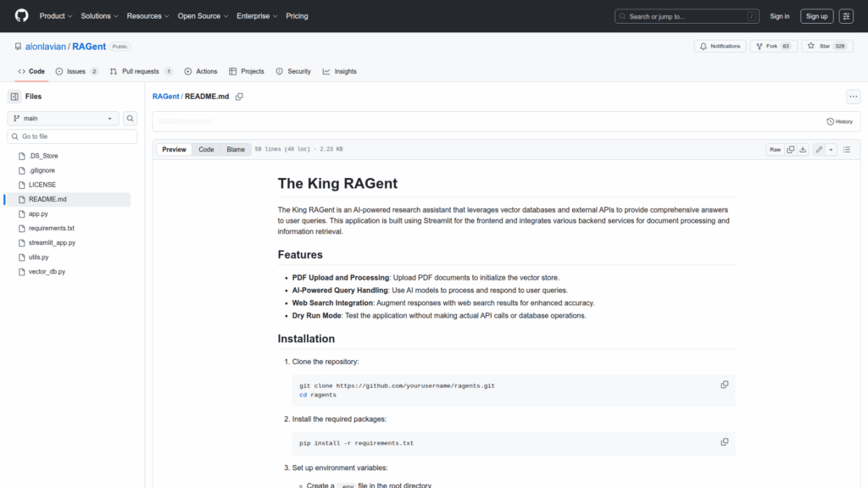Screen dimensions: 868x488
Task: Open the Issues tab
Action: 76,71
